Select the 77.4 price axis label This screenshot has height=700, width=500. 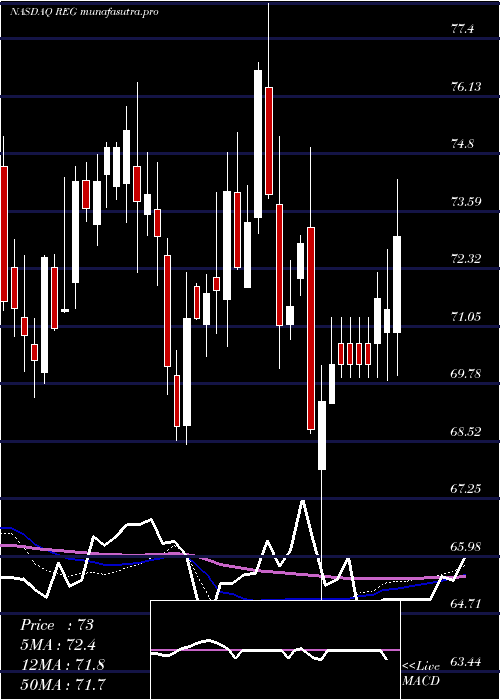click(462, 29)
